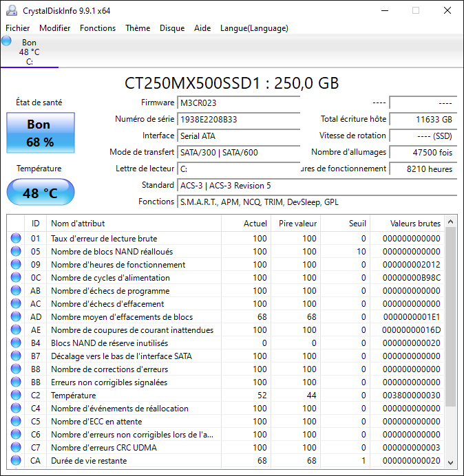
Task: Click status orb for attribute 09
Action: coord(16,264)
